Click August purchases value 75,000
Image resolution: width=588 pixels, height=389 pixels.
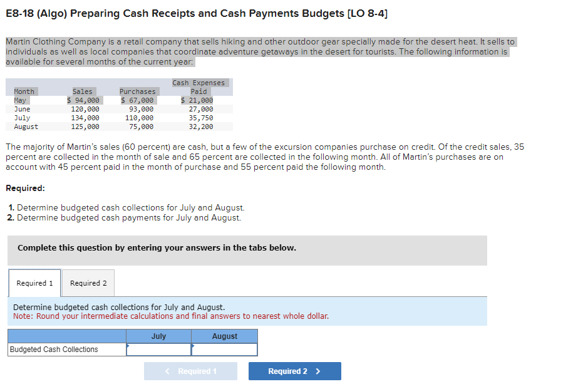point(141,127)
